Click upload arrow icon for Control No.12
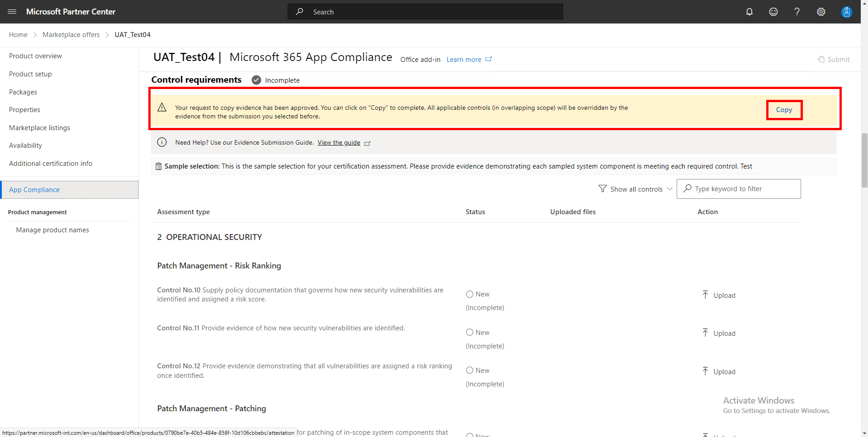 [705, 371]
